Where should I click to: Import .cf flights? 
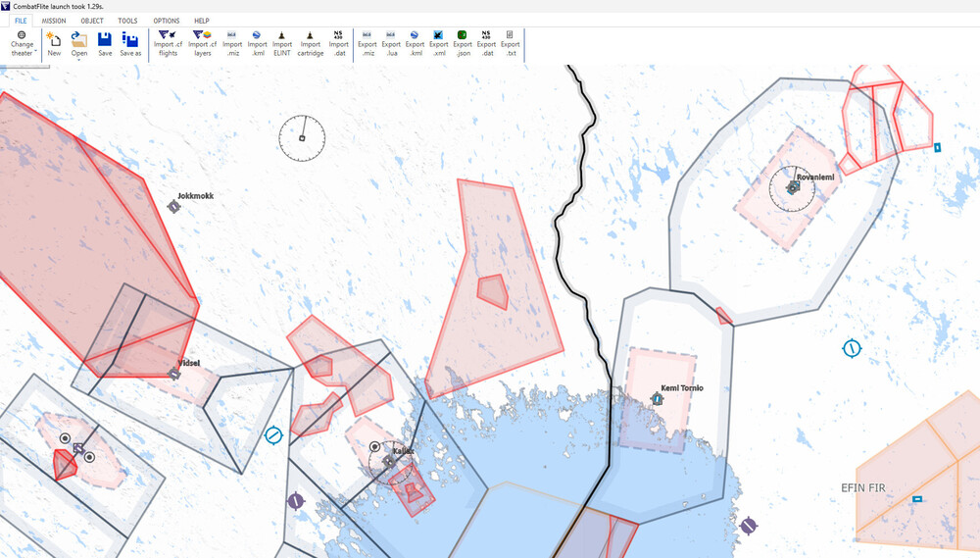168,44
